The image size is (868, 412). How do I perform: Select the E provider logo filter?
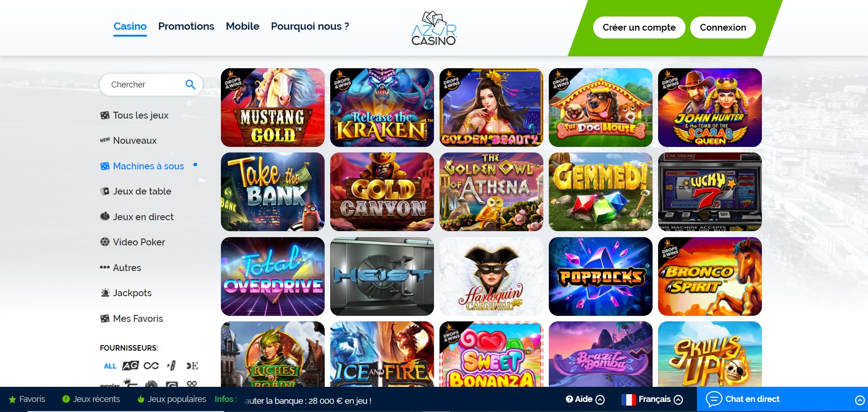tap(192, 365)
